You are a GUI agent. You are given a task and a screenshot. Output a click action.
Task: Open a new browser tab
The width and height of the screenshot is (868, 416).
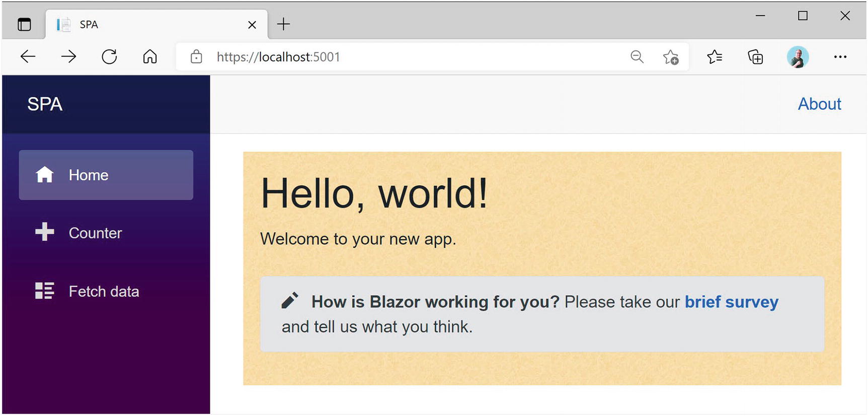(x=284, y=24)
